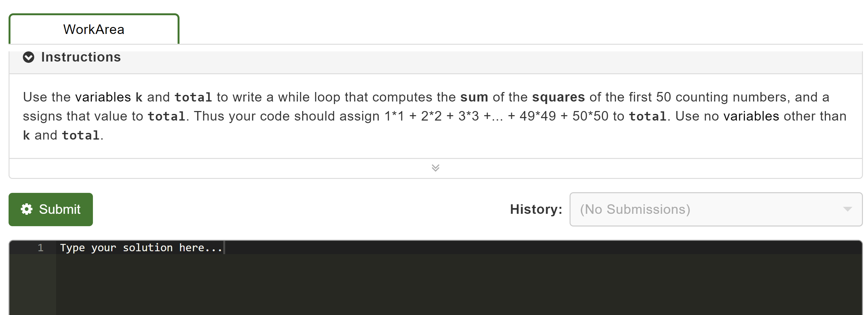Click the History label
Image resolution: width=868 pixels, height=315 pixels.
[536, 209]
